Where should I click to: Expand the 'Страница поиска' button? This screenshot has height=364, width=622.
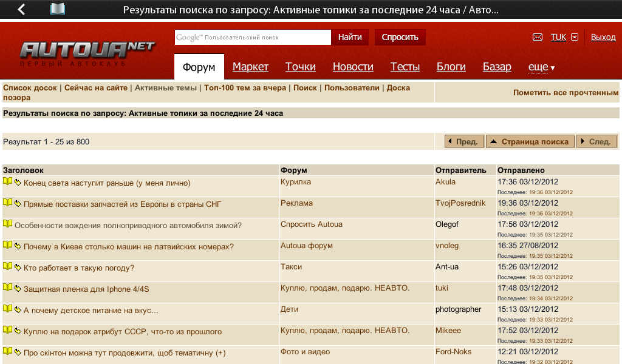tap(530, 141)
